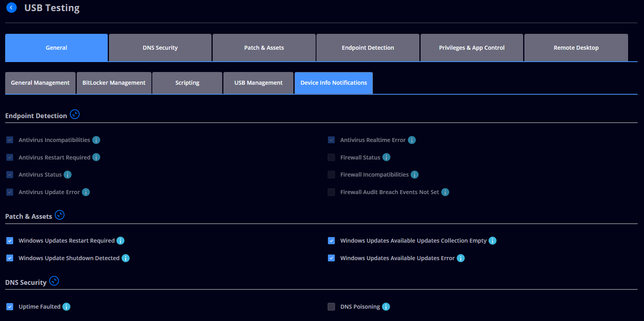Screen dimensions: 644x321
Task: Select the BitLocker Management sub-tab
Action: click(x=114, y=83)
